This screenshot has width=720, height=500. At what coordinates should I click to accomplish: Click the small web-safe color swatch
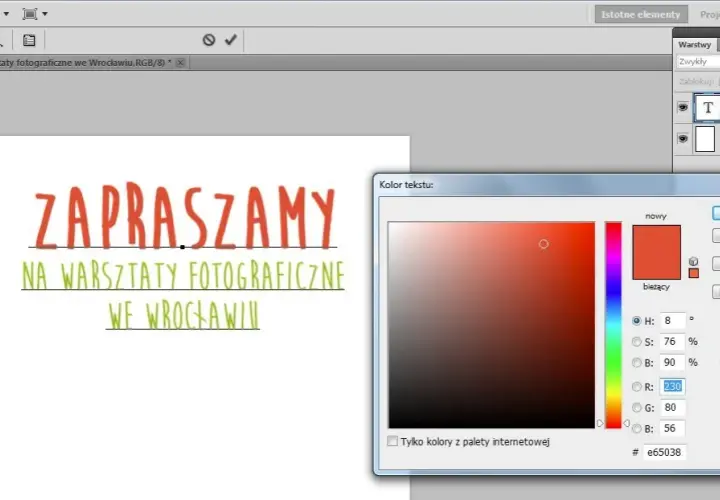point(694,273)
